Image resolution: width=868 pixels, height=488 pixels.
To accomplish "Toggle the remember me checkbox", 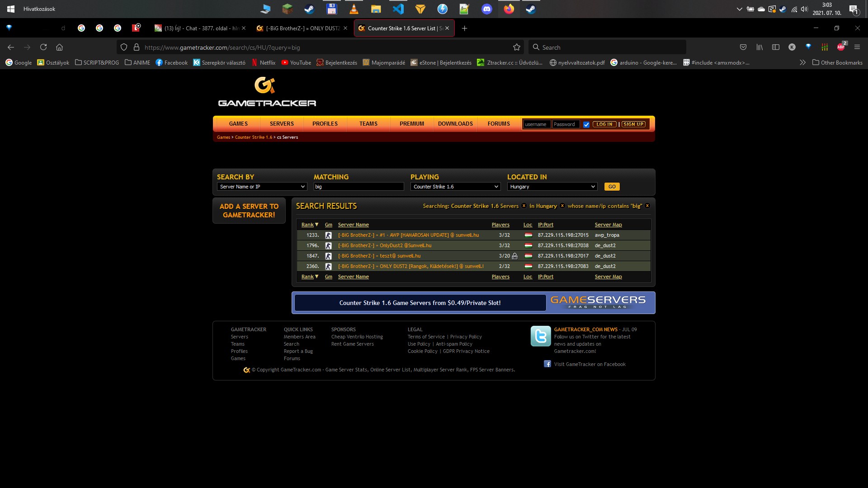I will pyautogui.click(x=586, y=125).
